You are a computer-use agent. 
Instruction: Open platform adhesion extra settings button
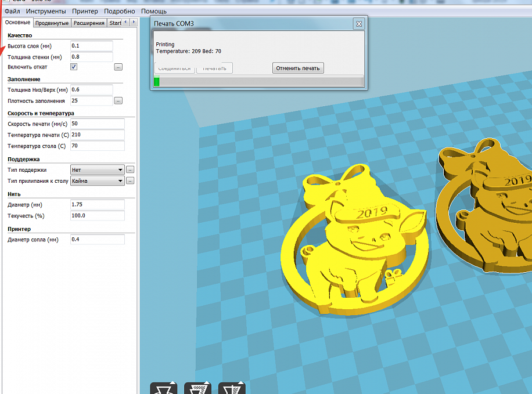[x=130, y=180]
